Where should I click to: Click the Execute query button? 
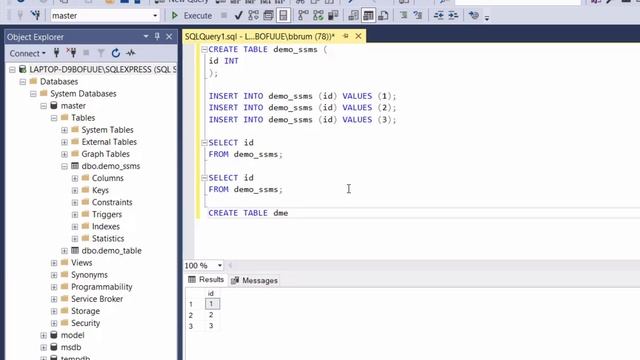tap(191, 16)
